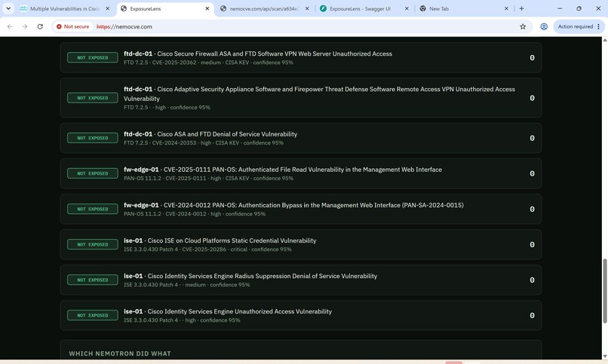
Task: Click the Cisco favicon on first tab
Action: [x=23, y=8]
